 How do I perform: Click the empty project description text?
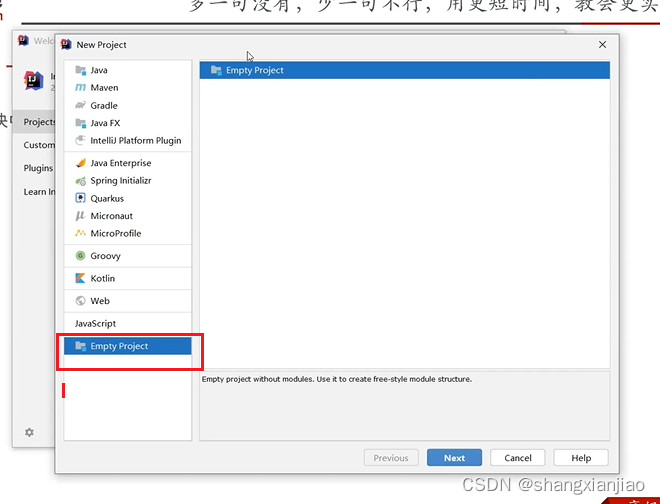coord(337,379)
